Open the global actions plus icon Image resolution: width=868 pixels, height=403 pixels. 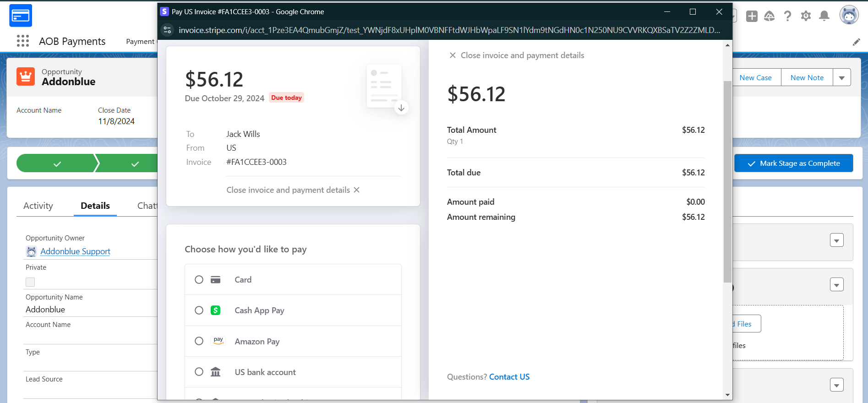click(x=752, y=16)
